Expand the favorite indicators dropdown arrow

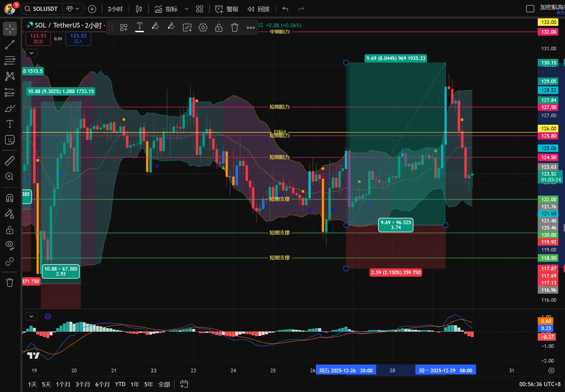click(187, 9)
